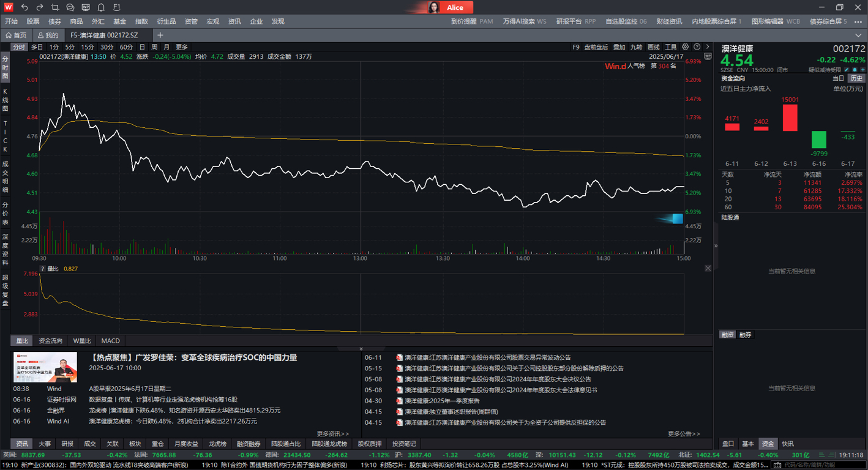Open the chat bubble icon
868x470 pixels.
coord(70,7)
